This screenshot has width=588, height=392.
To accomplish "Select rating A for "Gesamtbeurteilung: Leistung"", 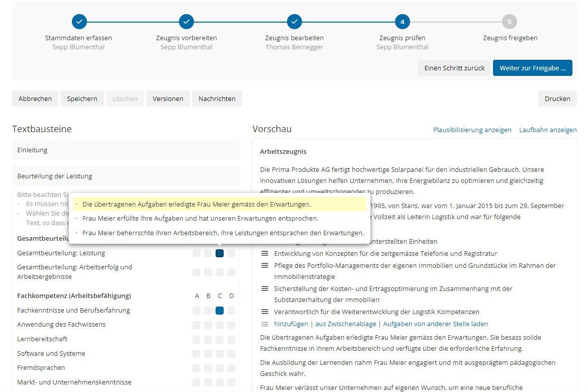I will point(197,253).
